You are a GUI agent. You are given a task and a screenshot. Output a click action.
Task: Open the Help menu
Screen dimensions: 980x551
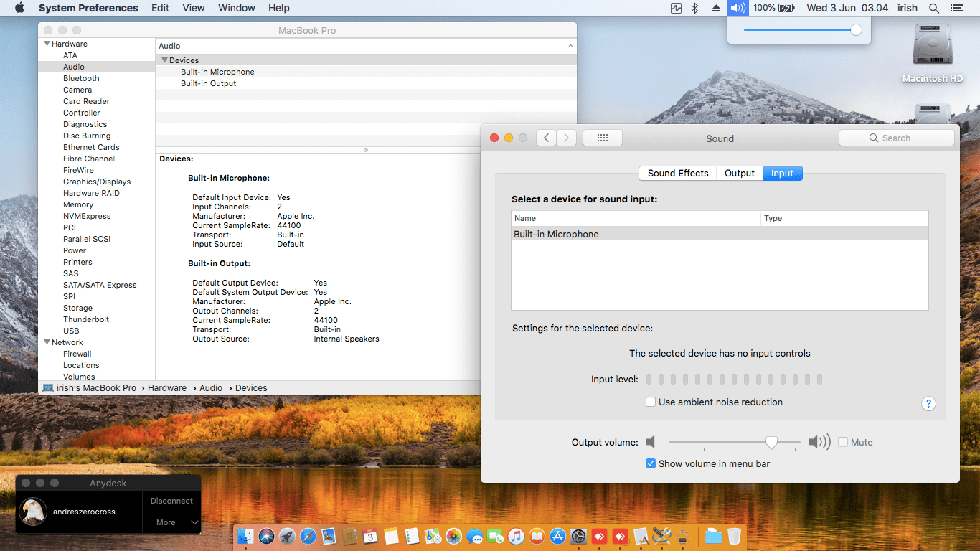click(279, 8)
